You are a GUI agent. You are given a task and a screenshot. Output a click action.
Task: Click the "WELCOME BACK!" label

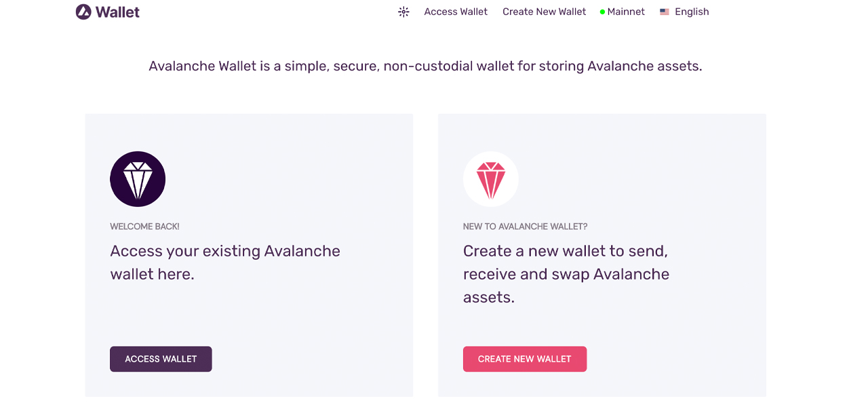(144, 227)
